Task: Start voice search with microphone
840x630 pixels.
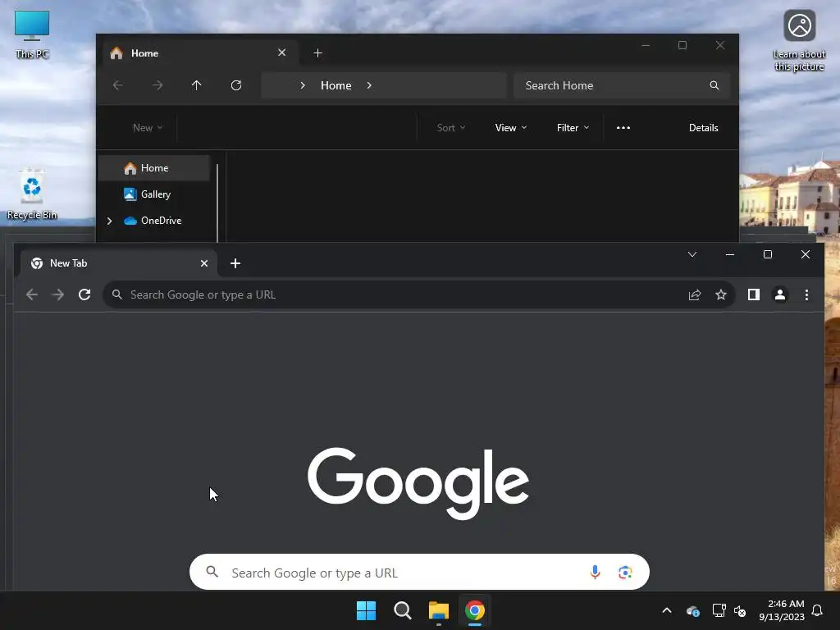Action: pyautogui.click(x=595, y=572)
